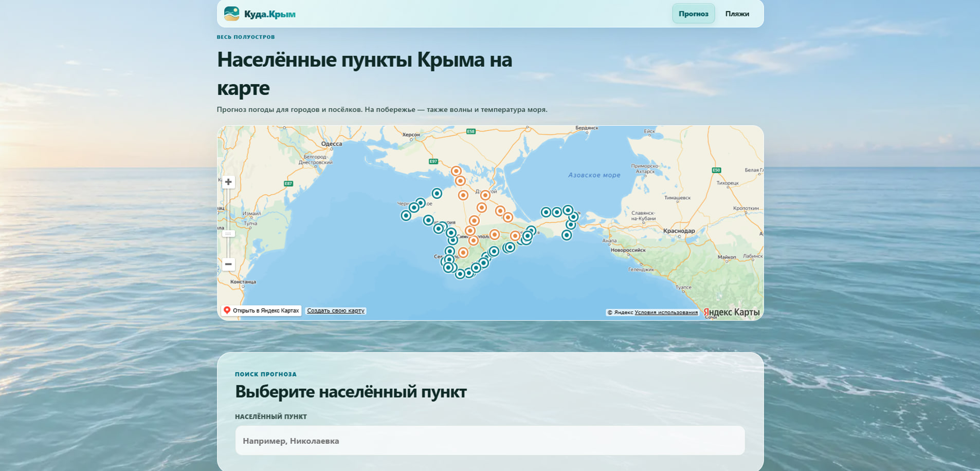This screenshot has width=980, height=471.
Task: Select orange marker covering the Джанкой label
Action: pyautogui.click(x=485, y=195)
